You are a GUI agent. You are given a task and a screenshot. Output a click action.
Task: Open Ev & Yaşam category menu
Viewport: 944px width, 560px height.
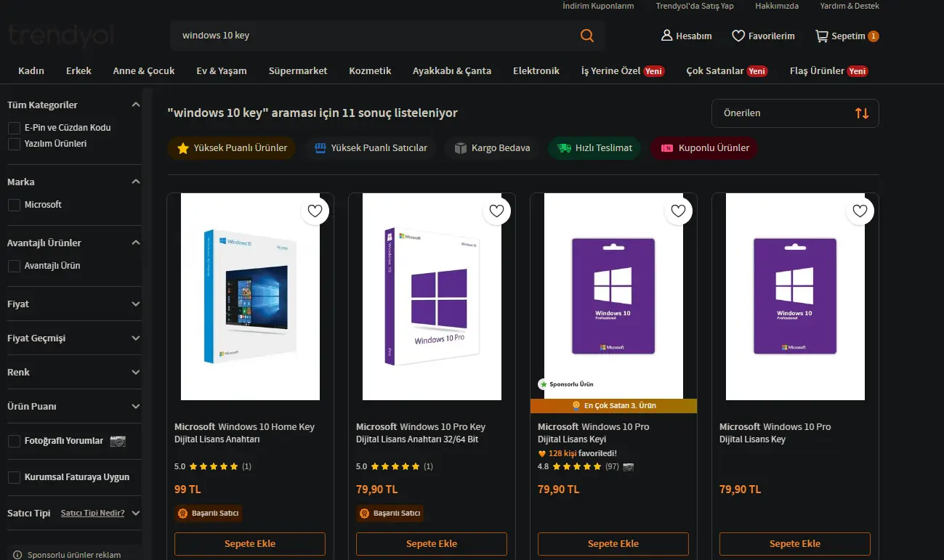coord(222,70)
